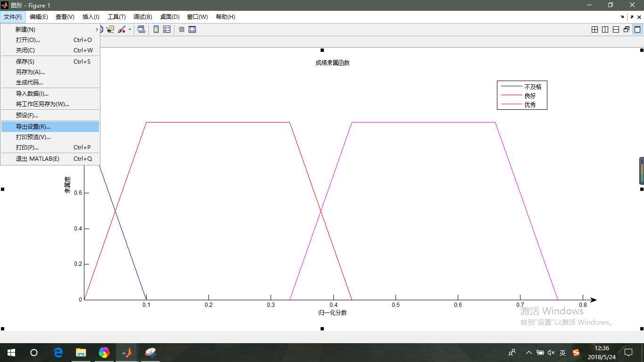
Task: Click the dock arrow on the menu bar
Action: click(x=623, y=17)
